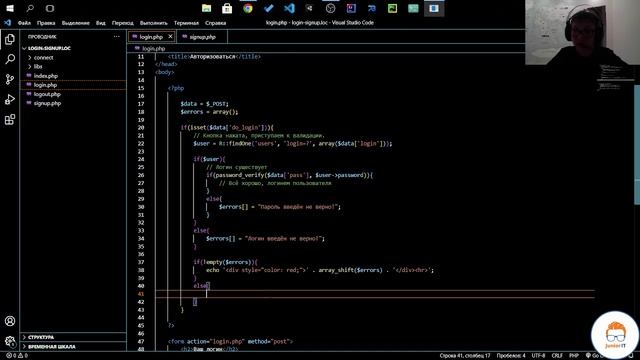Image resolution: width=640 pixels, height=360 pixels.
Task: Open the Explorer view in activity bar
Action: 10,39
